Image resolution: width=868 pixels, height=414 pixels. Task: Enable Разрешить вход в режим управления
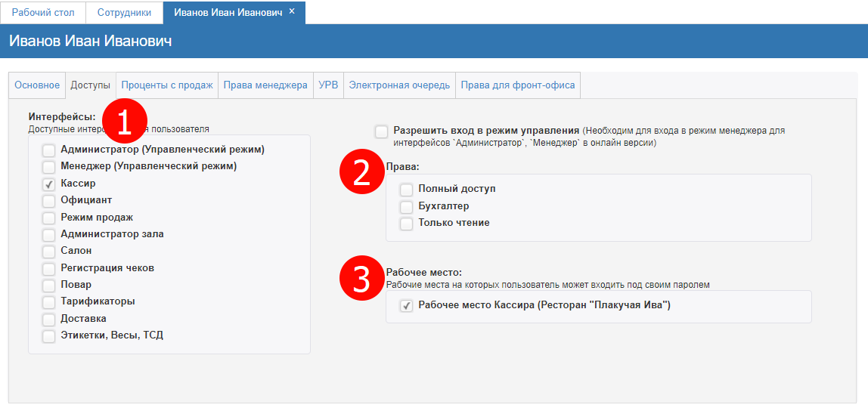point(382,131)
